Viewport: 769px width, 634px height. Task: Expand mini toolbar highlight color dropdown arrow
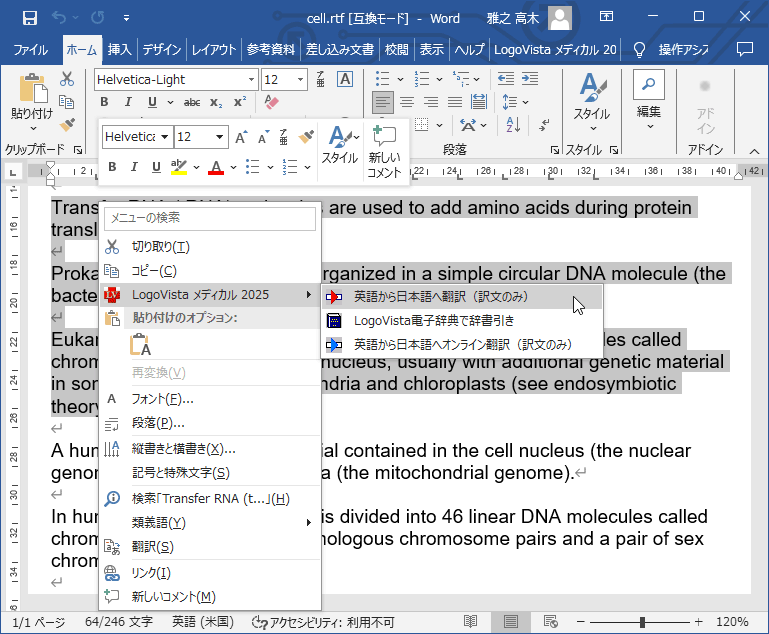[196, 167]
